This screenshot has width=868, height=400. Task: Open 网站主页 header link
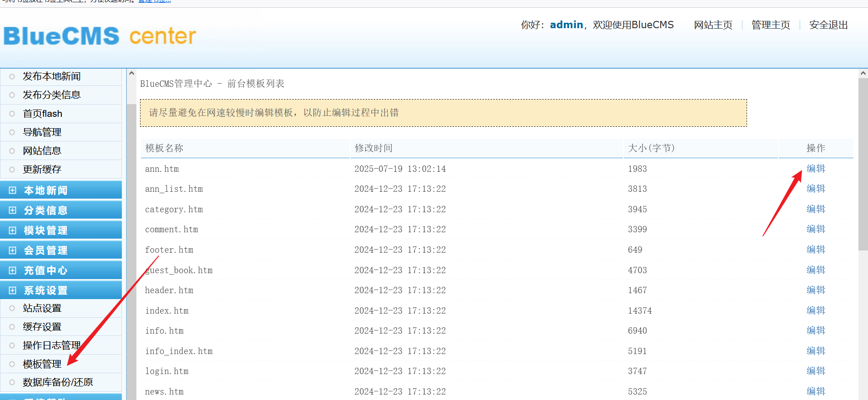713,25
